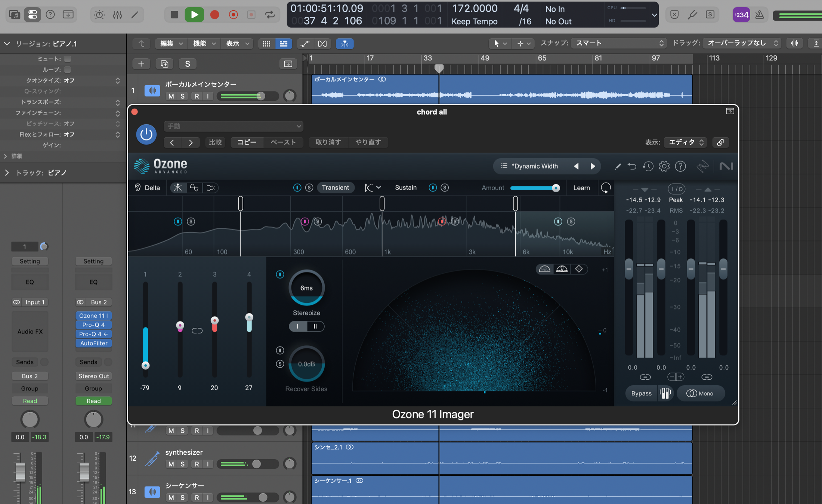Viewport: 822px width, 504px height.
Task: Open Ozone help question icon
Action: pos(680,166)
